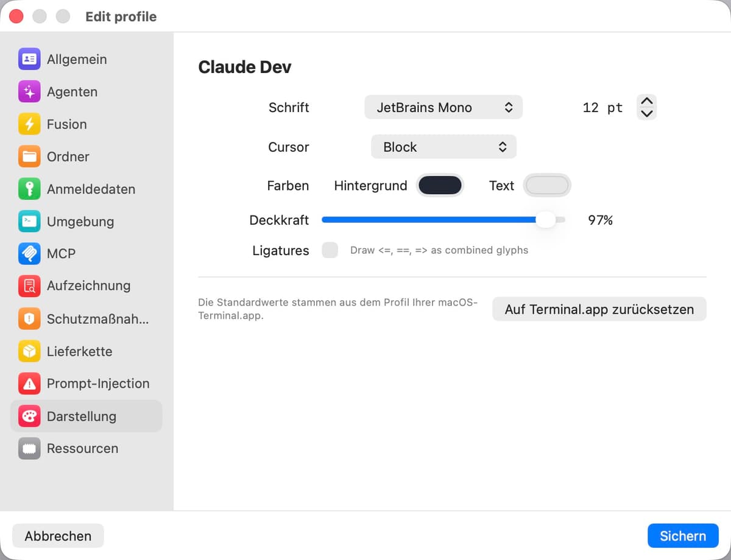The height and width of the screenshot is (560, 731).
Task: Open the Text color swatch
Action: click(x=547, y=186)
